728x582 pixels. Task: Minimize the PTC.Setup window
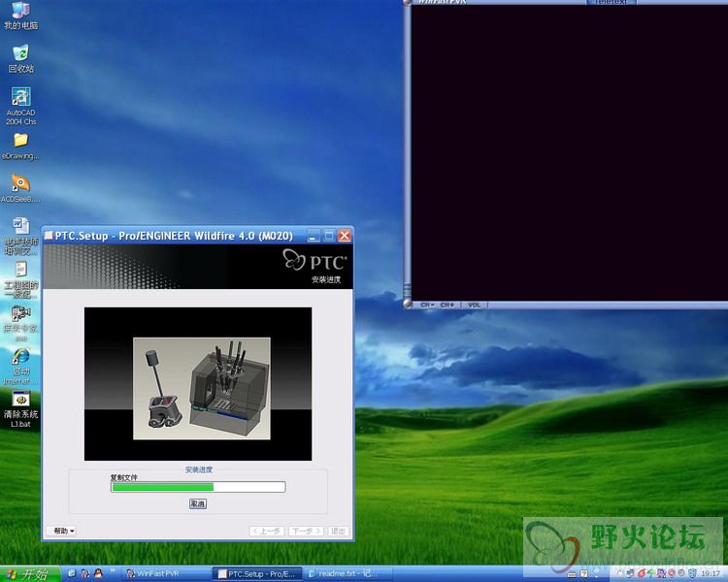tap(314, 236)
